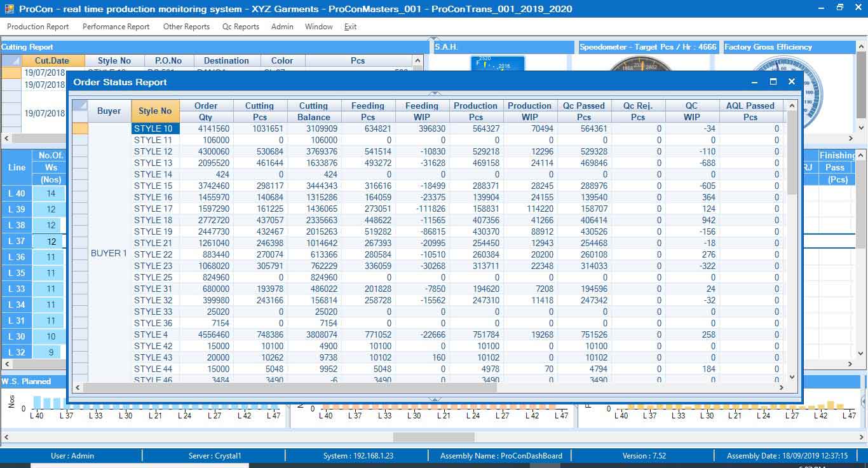This screenshot has width=868, height=468.
Task: Collapse the top chevron of Order Status Report
Action: [435, 93]
